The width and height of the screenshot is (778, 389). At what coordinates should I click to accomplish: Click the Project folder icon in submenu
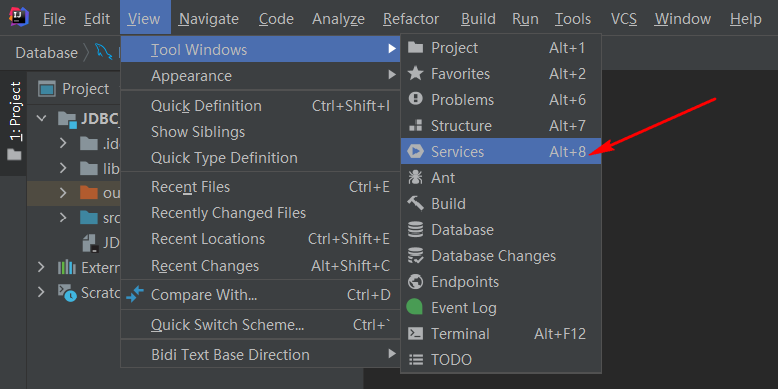click(x=415, y=48)
